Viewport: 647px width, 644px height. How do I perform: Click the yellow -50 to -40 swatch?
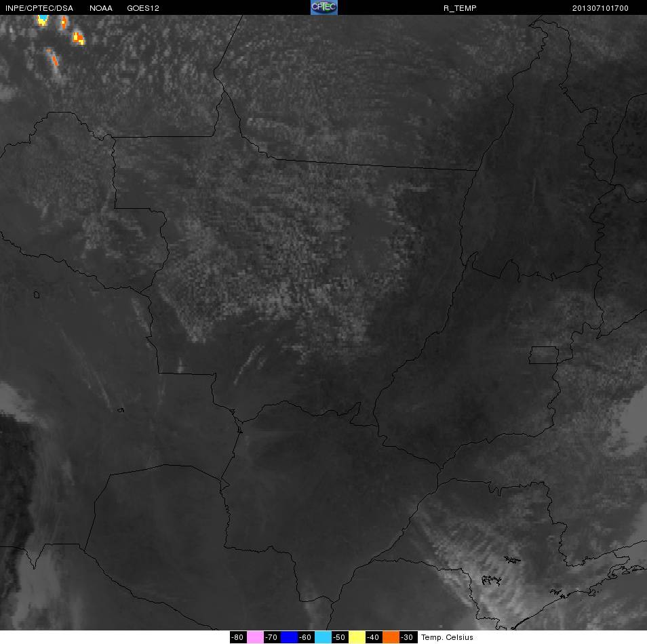click(357, 637)
